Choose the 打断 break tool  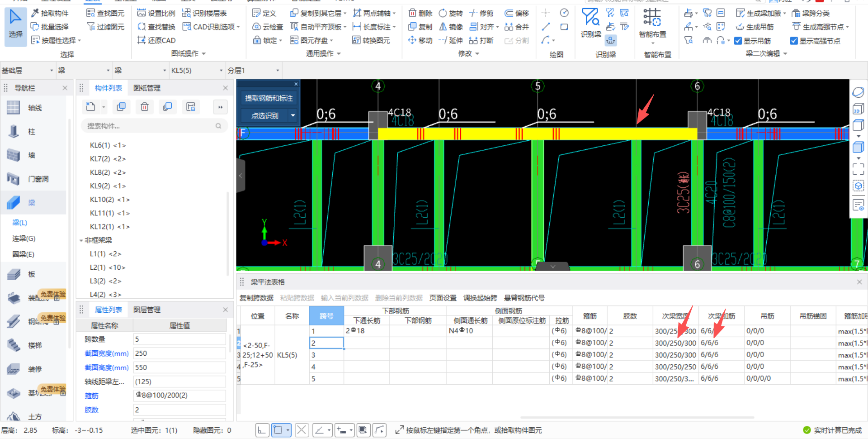click(481, 40)
